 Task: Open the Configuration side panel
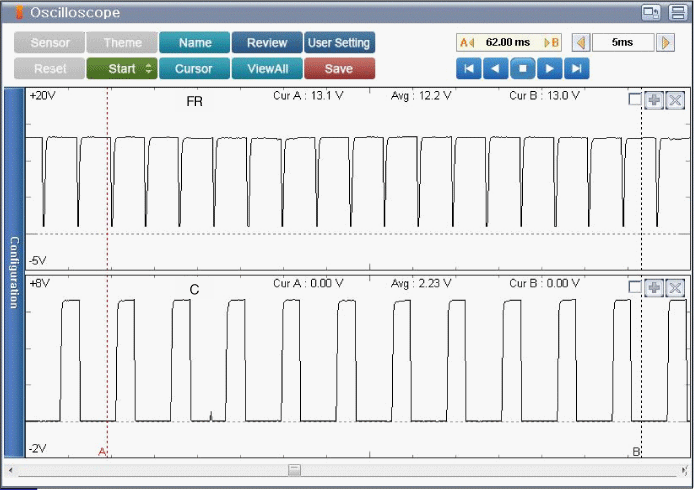click(14, 272)
